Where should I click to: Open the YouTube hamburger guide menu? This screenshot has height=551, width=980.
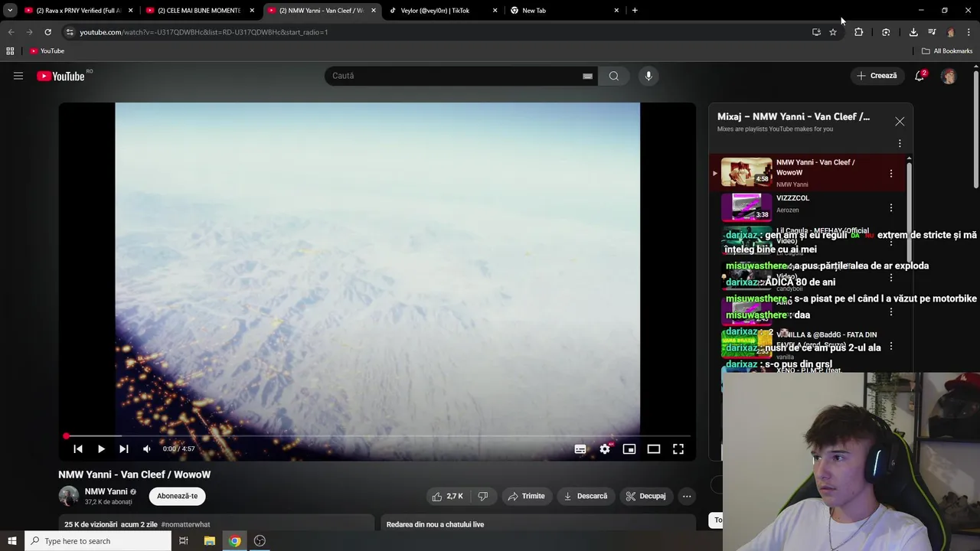(18, 76)
